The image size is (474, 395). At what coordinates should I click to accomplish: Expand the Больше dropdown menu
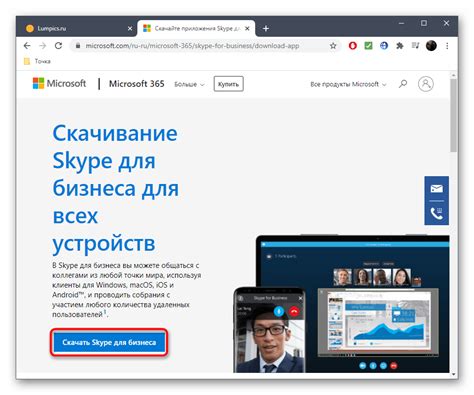[189, 85]
